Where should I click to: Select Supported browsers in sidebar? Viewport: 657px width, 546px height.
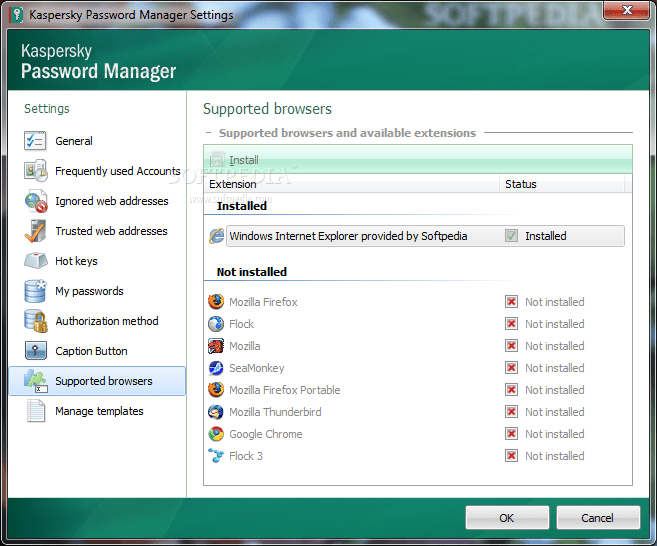[97, 381]
